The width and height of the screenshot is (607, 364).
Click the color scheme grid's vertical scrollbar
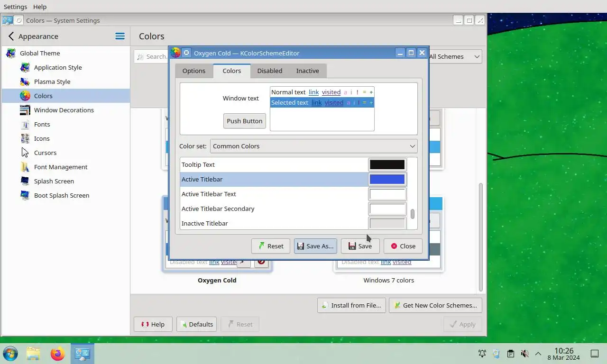[480, 237]
